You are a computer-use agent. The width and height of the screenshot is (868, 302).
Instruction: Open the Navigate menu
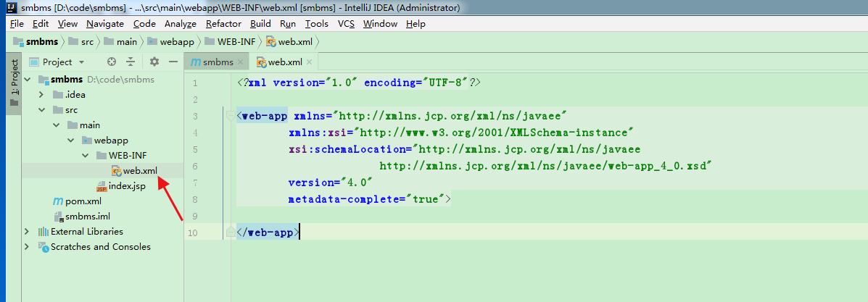click(105, 24)
